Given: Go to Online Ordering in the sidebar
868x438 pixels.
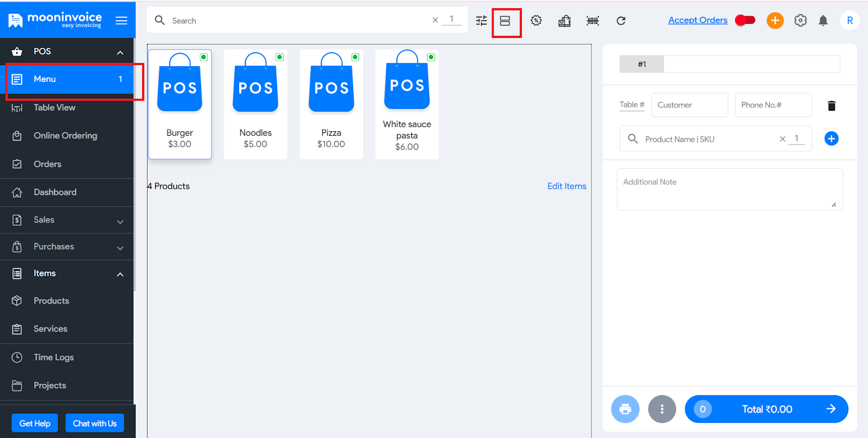Looking at the screenshot, I should pyautogui.click(x=65, y=136).
